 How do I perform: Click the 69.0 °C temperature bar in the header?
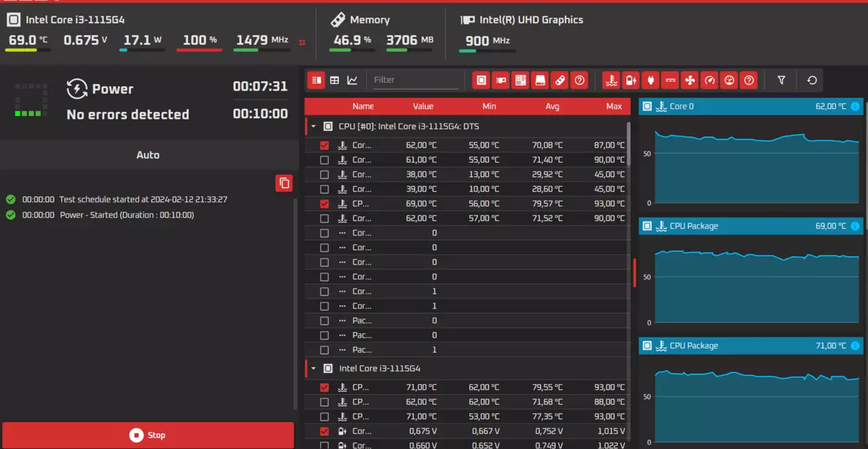(x=28, y=50)
